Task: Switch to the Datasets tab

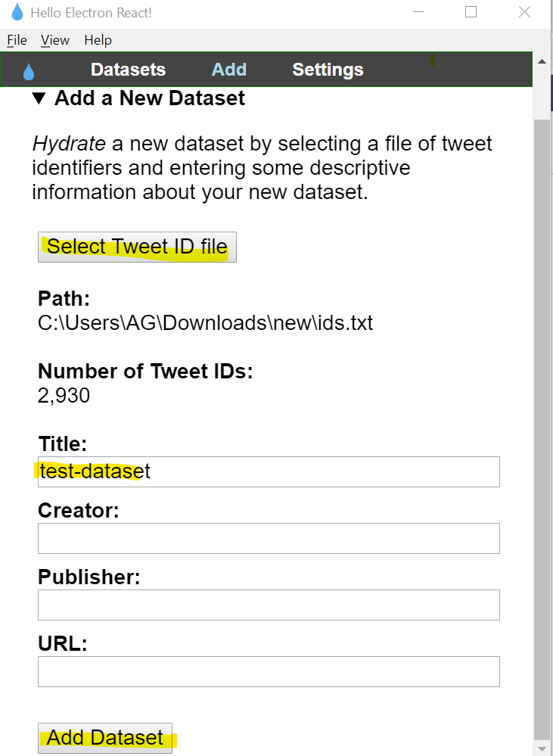Action: [x=128, y=70]
